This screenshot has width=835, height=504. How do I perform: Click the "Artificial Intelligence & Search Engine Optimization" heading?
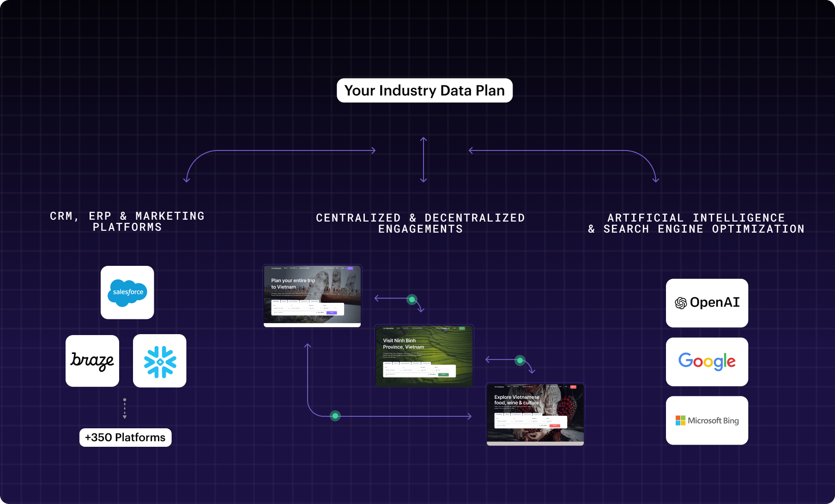click(x=696, y=223)
